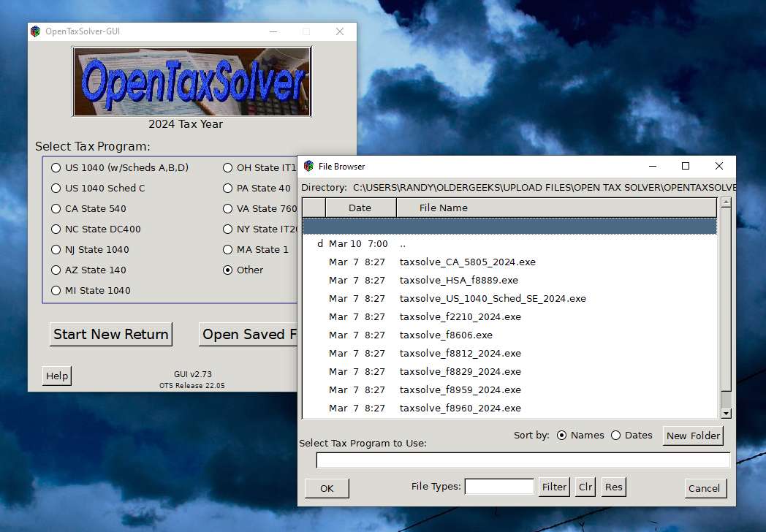Select taxsolve_HSA_f8889.exe in file list
Screen dimensions: 766x532
pos(458,280)
